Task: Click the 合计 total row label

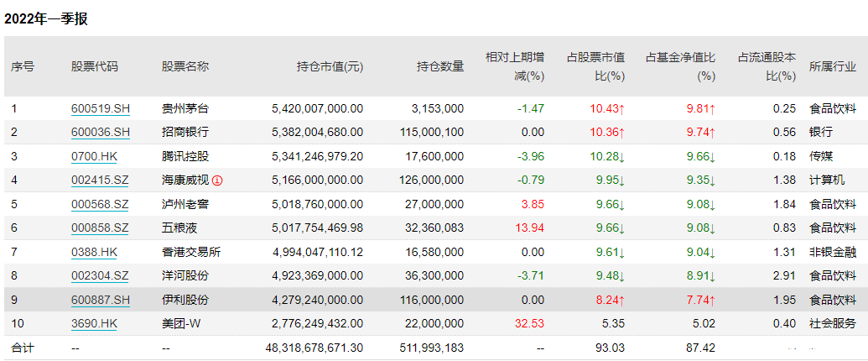Action: click(x=23, y=348)
